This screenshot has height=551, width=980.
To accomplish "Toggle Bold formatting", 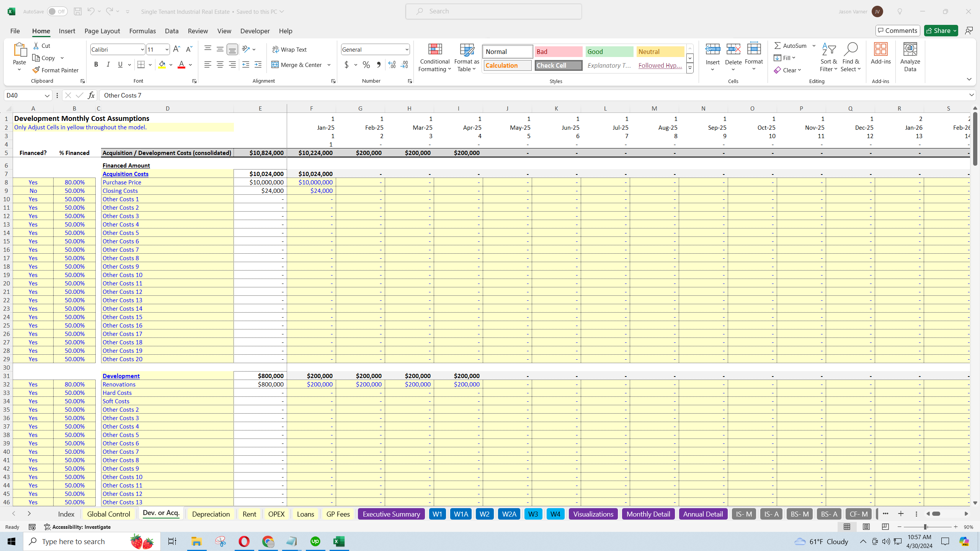I will (96, 65).
